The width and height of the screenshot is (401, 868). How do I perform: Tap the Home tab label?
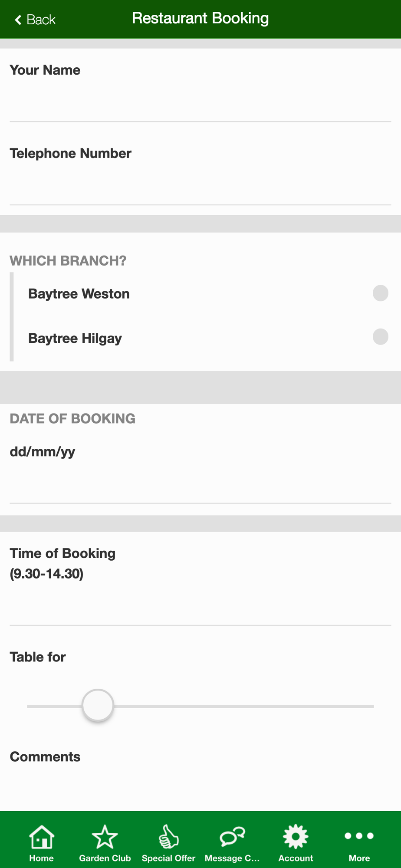pos(41,858)
